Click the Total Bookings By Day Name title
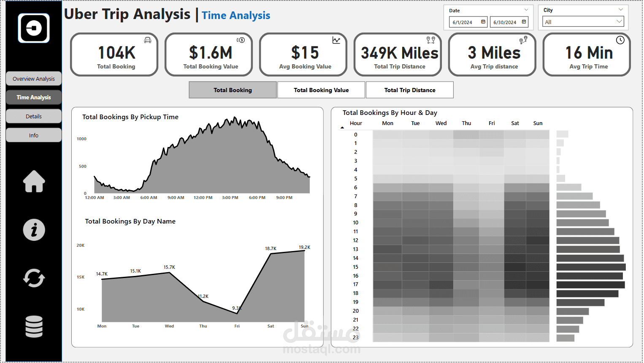 [x=130, y=221]
